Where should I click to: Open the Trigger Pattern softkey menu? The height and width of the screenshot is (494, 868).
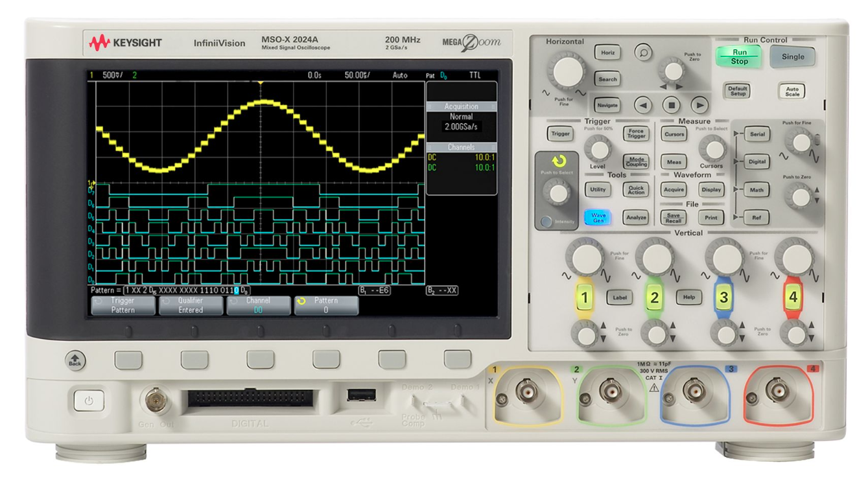(123, 305)
